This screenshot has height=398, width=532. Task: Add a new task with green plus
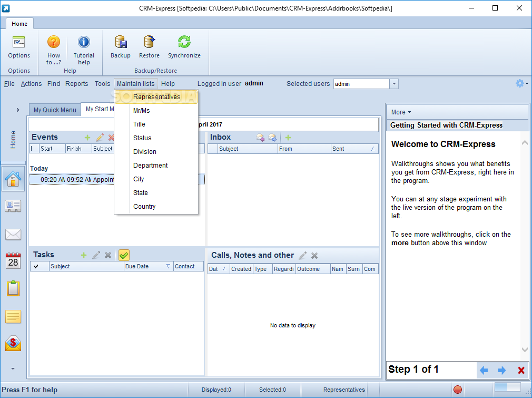coord(84,255)
